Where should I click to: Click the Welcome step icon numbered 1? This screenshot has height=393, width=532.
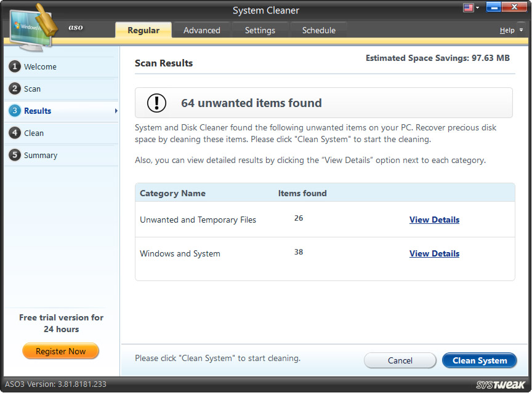(x=15, y=66)
